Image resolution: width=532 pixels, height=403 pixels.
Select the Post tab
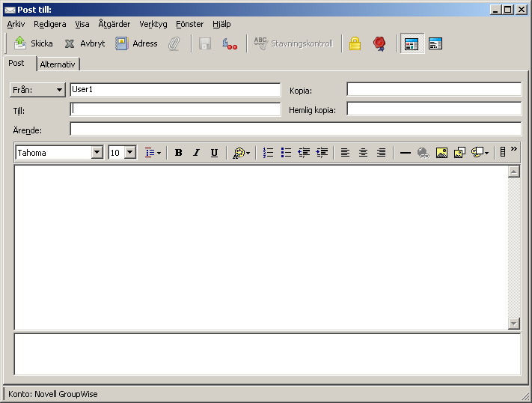pos(20,63)
